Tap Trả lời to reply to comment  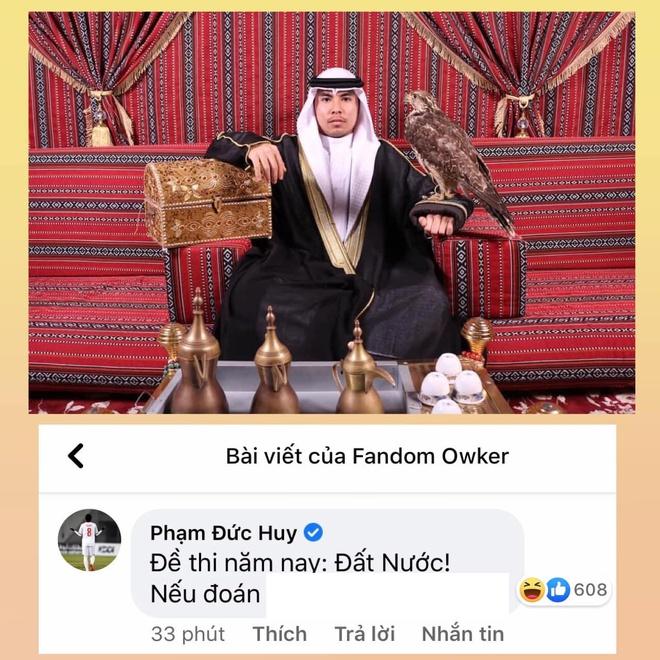coord(365,634)
